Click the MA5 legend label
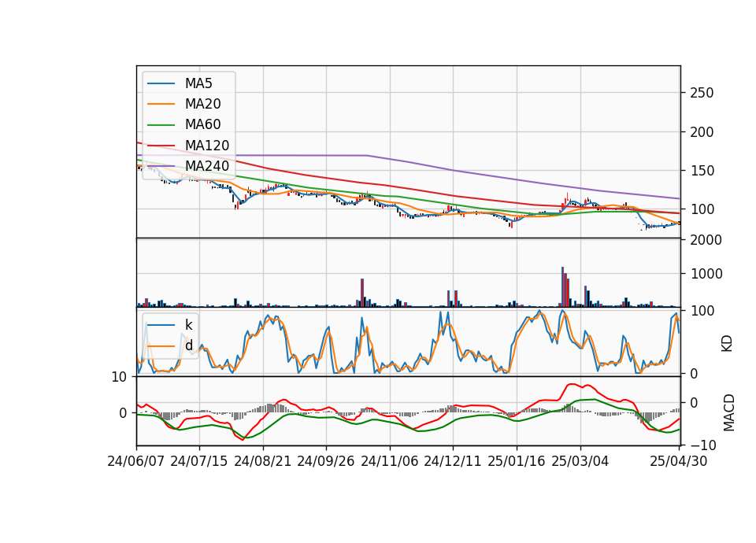Image resolution: width=756 pixels, height=543 pixels. (x=198, y=83)
